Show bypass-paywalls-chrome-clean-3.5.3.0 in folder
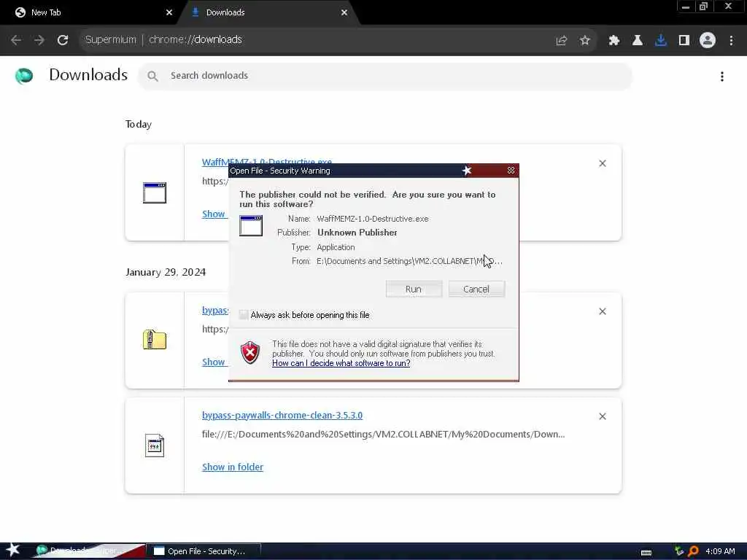The height and width of the screenshot is (560, 747). pos(233,467)
